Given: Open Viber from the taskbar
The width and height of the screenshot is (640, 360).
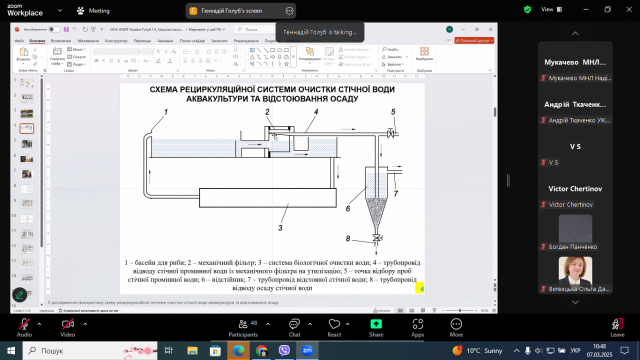Looking at the screenshot, I should point(284,351).
